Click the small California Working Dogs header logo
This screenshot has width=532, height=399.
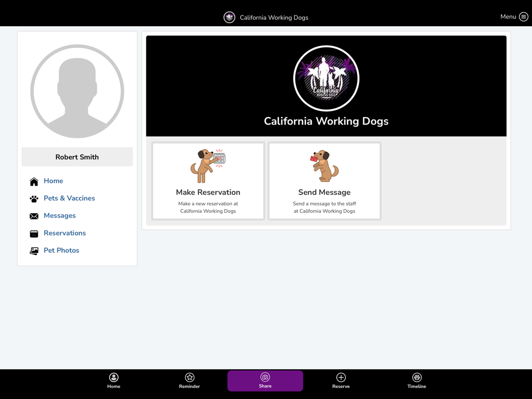(229, 18)
